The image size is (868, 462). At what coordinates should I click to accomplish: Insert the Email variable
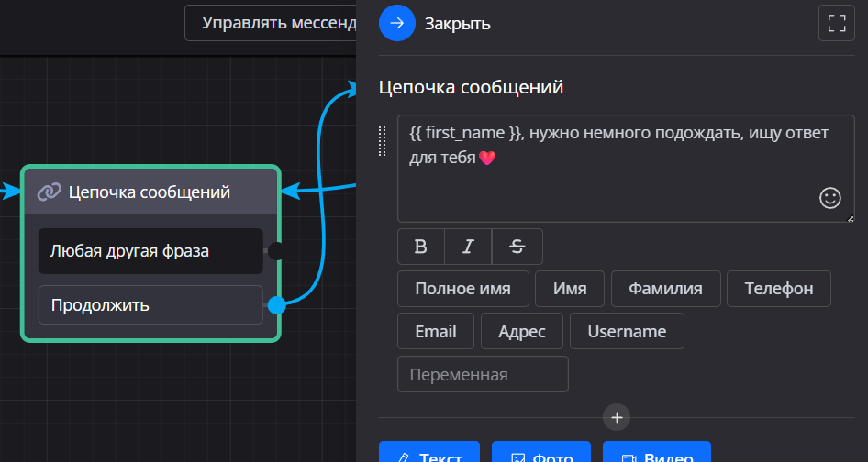436,331
